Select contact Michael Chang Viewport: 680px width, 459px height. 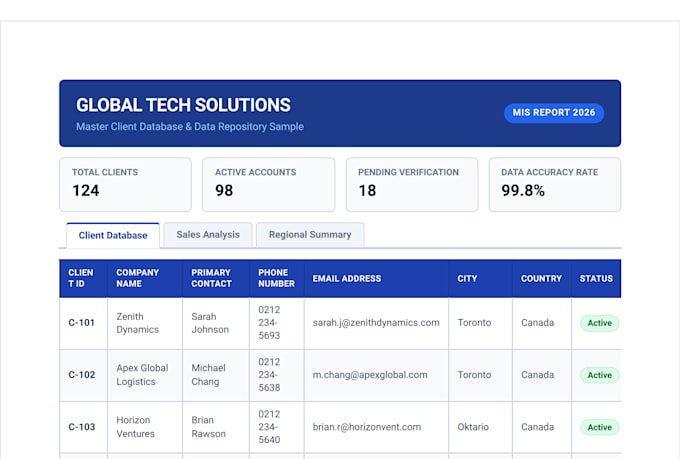(209, 375)
